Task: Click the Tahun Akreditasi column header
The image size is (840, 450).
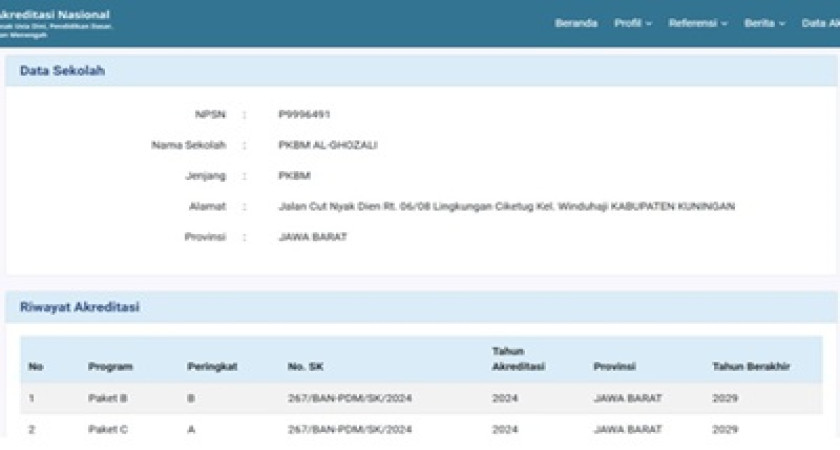Action: [x=518, y=359]
